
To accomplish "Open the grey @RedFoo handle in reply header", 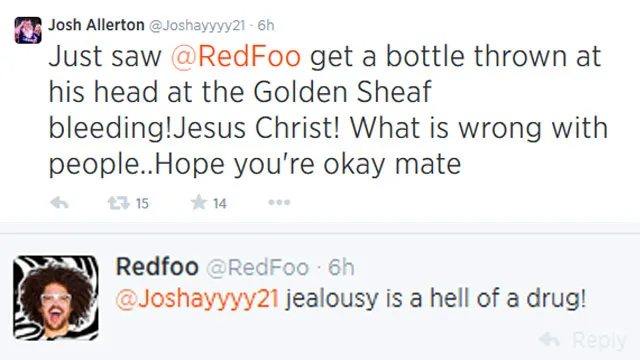I will (258, 268).
